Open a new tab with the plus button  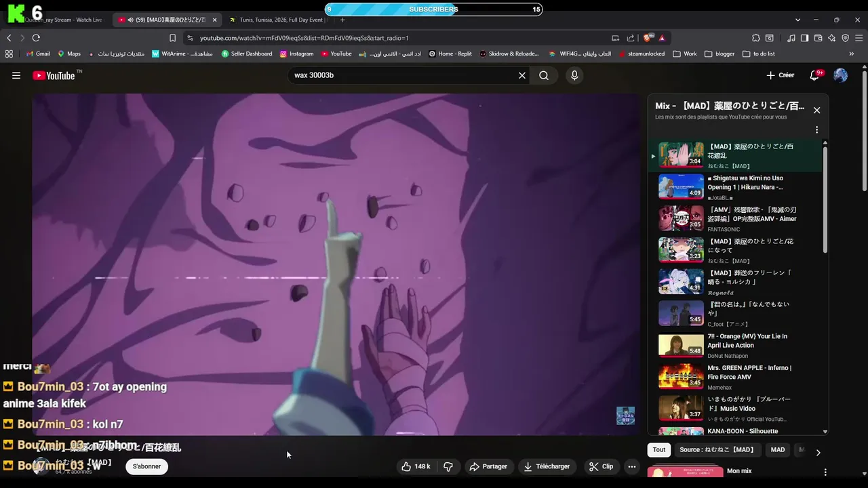coord(342,20)
